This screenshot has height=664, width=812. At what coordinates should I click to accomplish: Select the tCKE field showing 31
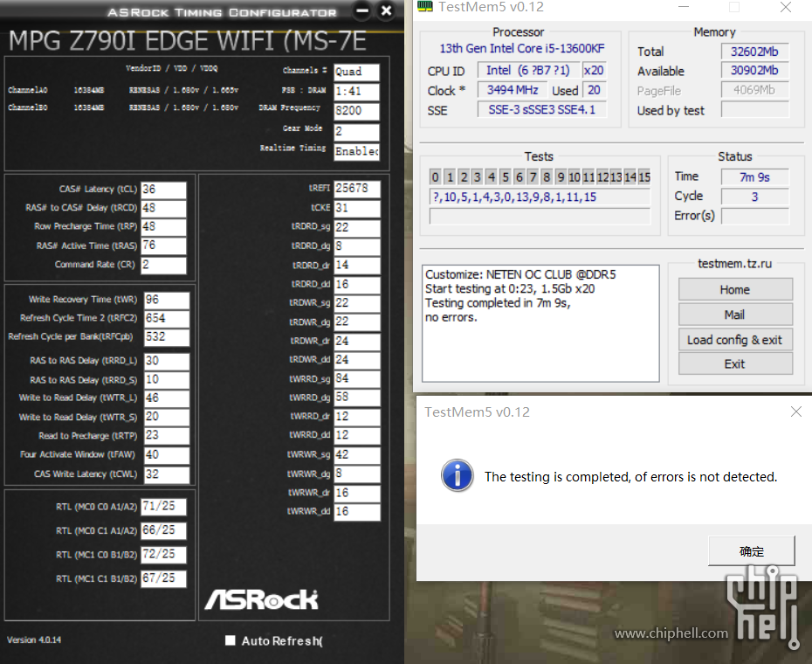(357, 209)
